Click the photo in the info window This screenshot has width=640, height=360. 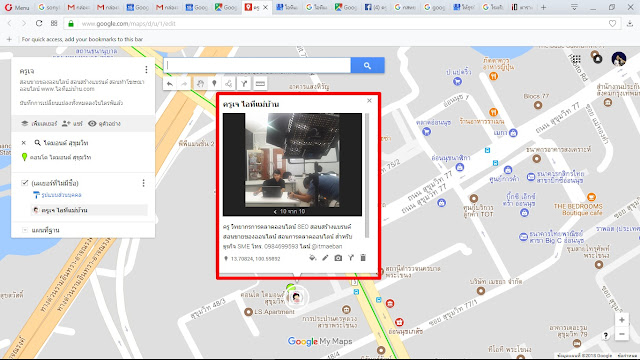[x=292, y=160]
